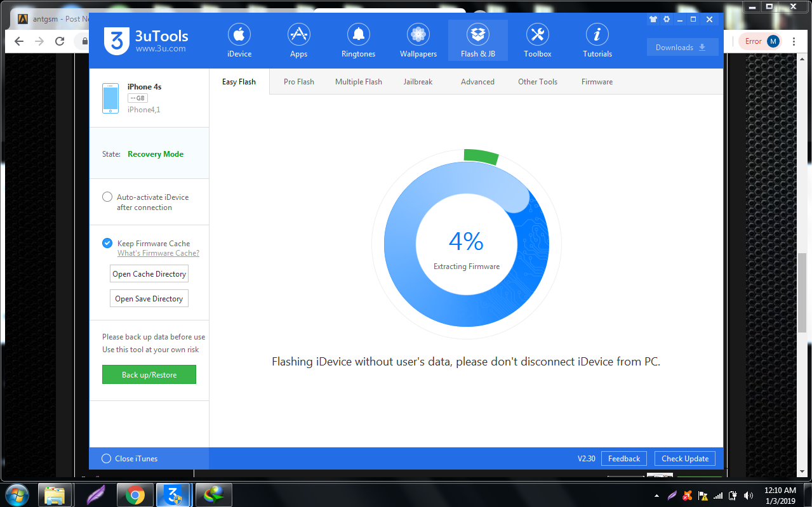Click Chrome back arrow

19,41
